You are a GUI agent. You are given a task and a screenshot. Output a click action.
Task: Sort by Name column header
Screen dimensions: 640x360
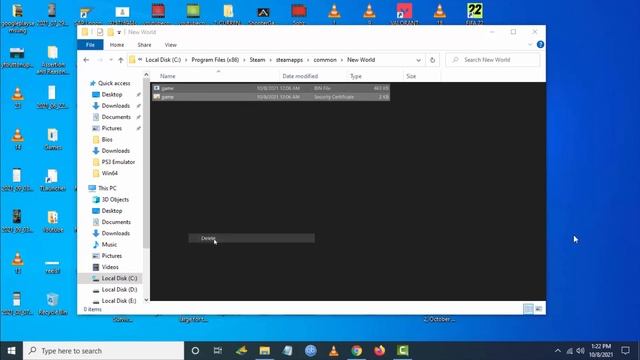click(167, 76)
